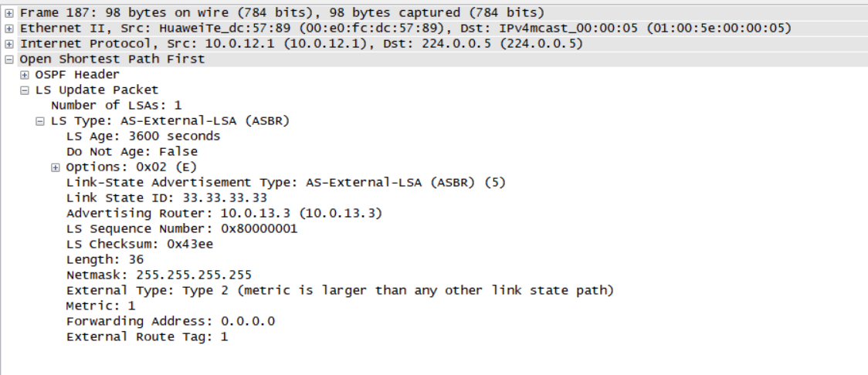Screen dimensions: 868x375
Task: Select the External Route Tag row
Action: coord(147,336)
